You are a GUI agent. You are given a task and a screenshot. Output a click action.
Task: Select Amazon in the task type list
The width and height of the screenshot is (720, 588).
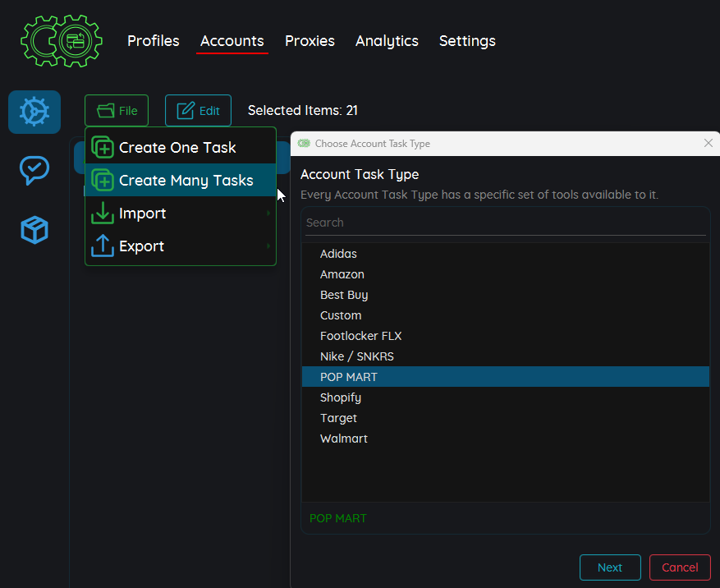click(506, 274)
